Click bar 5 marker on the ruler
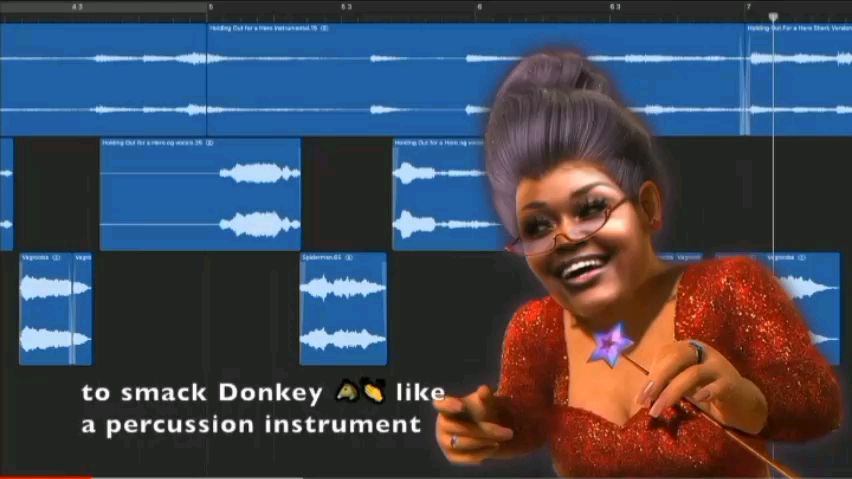Viewport: 852px width, 479px height. click(x=211, y=7)
